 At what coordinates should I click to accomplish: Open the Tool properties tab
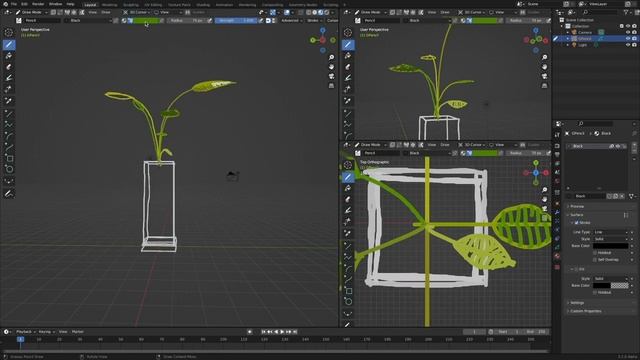(x=557, y=135)
